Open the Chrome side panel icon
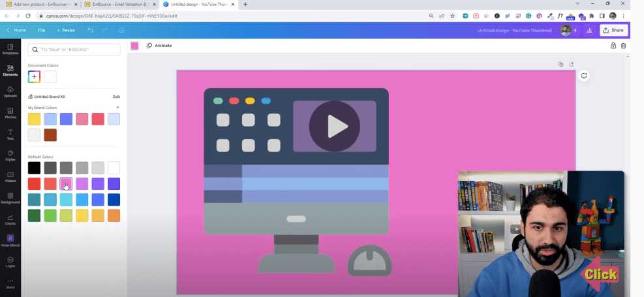The width and height of the screenshot is (644, 297). pos(602,16)
